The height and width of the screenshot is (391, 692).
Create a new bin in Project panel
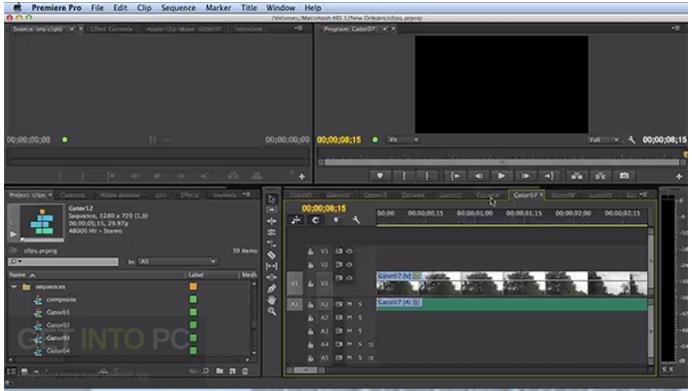219,371
